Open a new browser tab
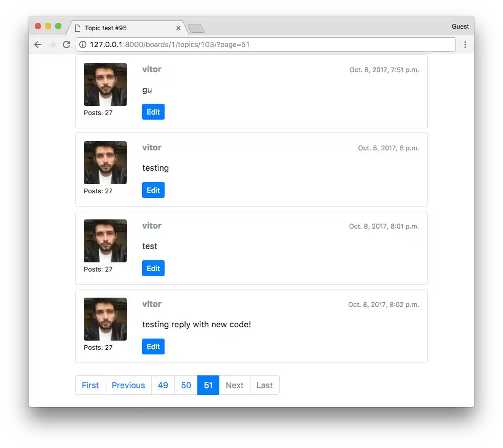503x448 pixels. pos(196,29)
